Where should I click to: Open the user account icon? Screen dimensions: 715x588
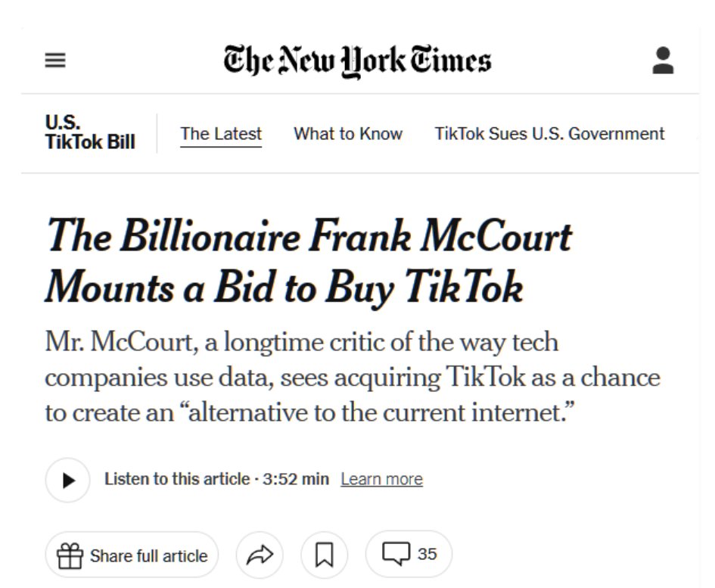click(663, 61)
